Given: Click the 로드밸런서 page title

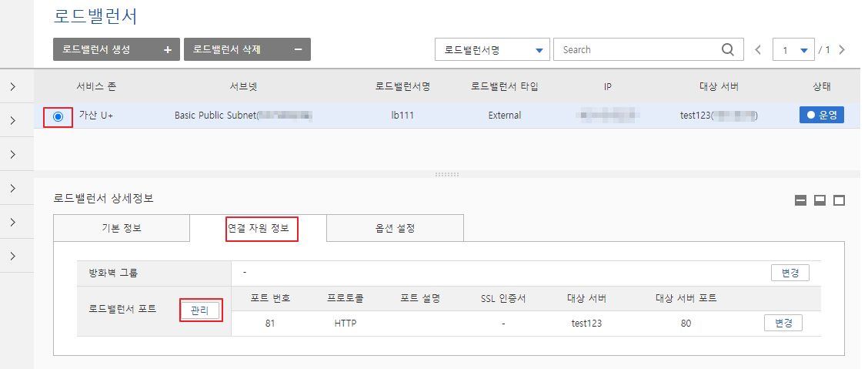Looking at the screenshot, I should [95, 16].
